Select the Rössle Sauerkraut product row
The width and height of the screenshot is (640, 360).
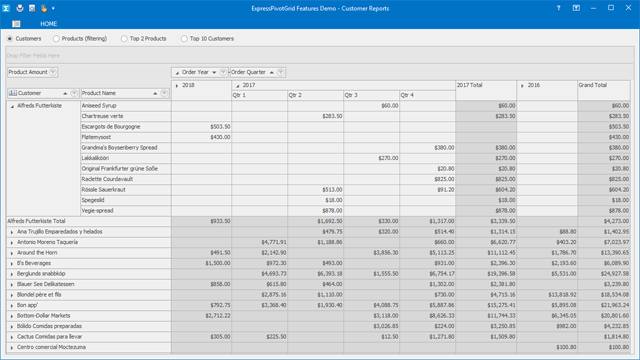click(x=126, y=190)
